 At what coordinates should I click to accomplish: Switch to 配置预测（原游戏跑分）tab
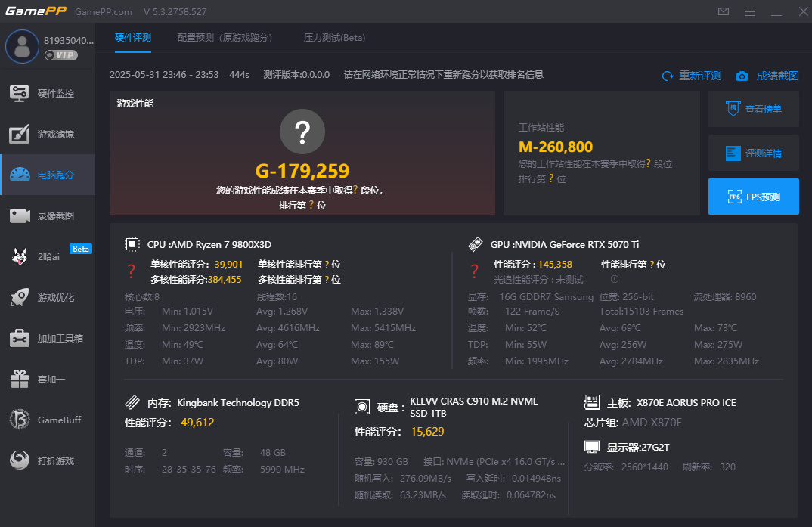(225, 38)
